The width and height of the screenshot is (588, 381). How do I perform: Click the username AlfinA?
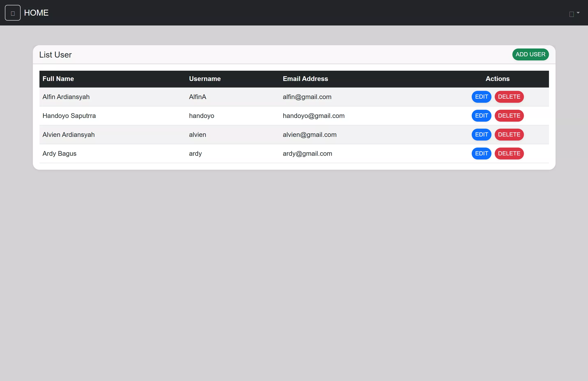coord(197,97)
